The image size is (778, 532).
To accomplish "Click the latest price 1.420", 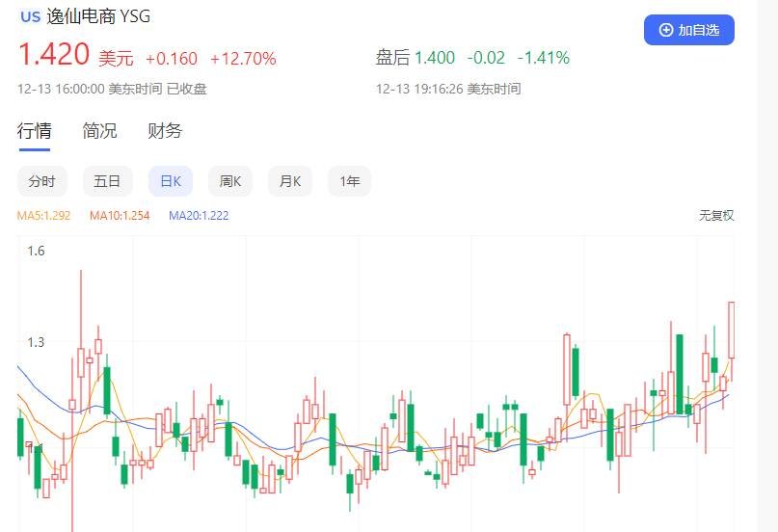I will 54,54.
